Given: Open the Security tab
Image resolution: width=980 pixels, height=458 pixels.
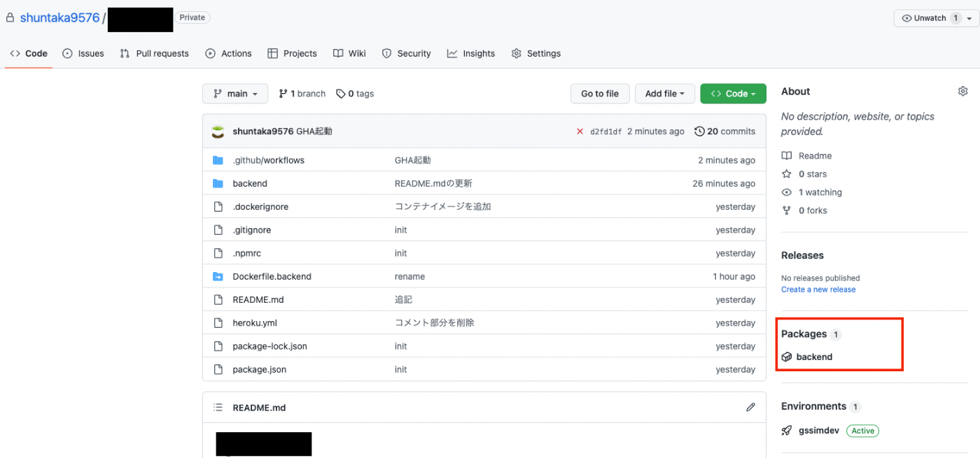Looking at the screenshot, I should (x=406, y=53).
